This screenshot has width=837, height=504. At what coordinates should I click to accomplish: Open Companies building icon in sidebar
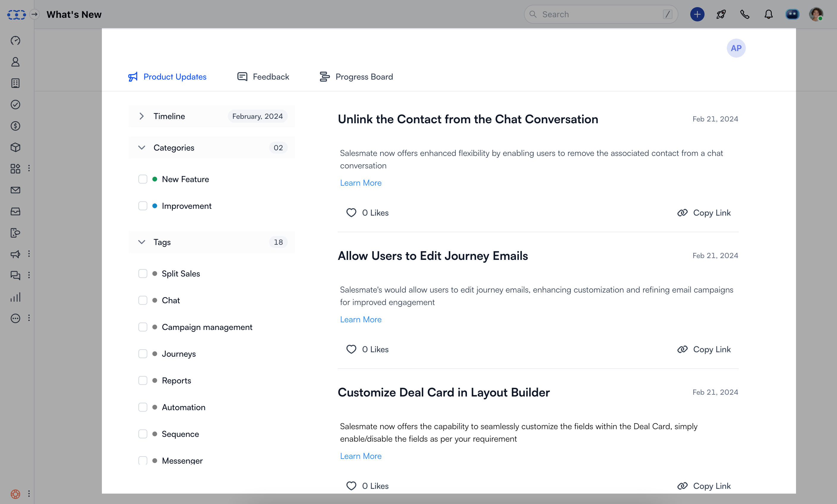15,83
